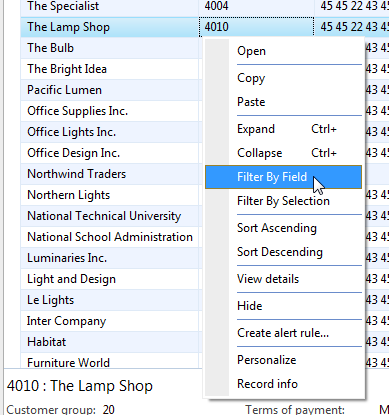Choose Open from the context menu
The width and height of the screenshot is (389, 415).
283,51
